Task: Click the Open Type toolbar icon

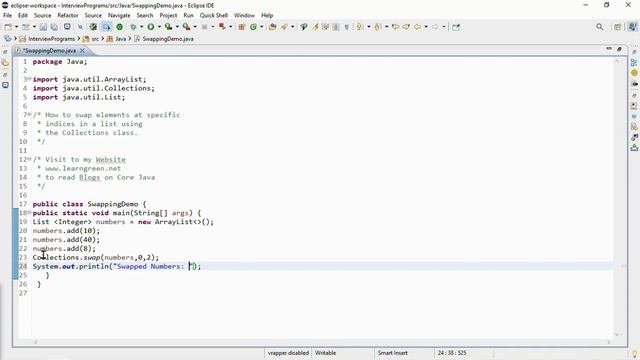Action: coord(273,27)
